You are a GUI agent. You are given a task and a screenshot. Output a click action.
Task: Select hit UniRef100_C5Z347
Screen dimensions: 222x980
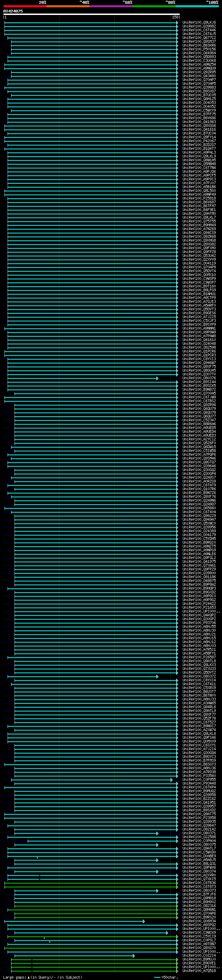(199, 420)
